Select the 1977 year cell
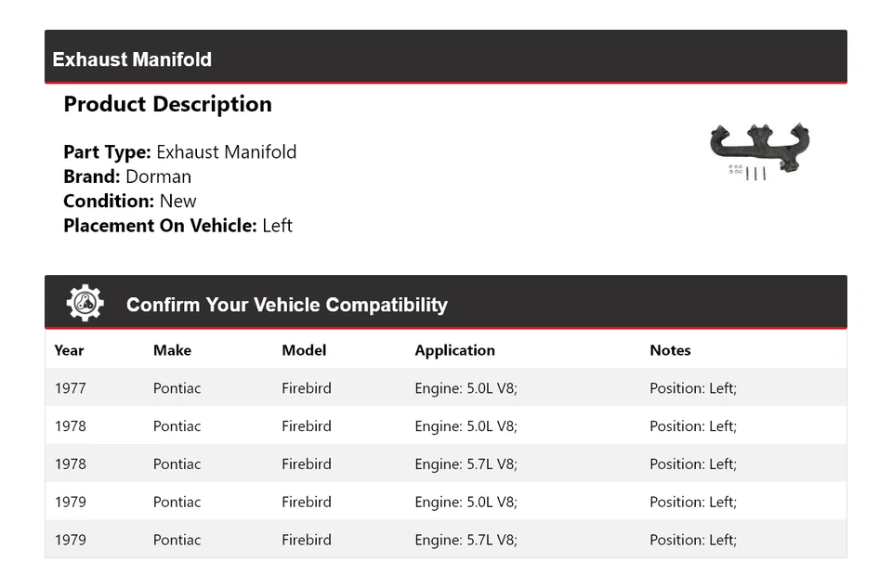892x588 pixels. [70, 388]
